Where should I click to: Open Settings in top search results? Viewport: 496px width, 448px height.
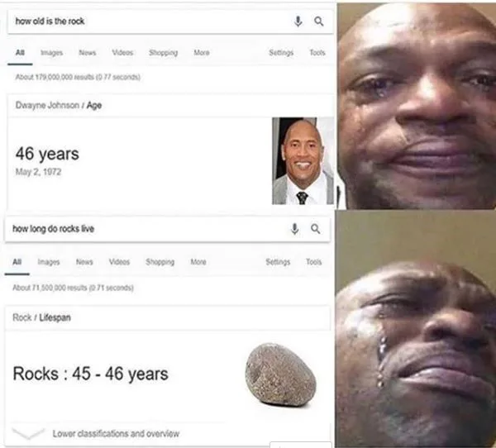pyautogui.click(x=281, y=53)
